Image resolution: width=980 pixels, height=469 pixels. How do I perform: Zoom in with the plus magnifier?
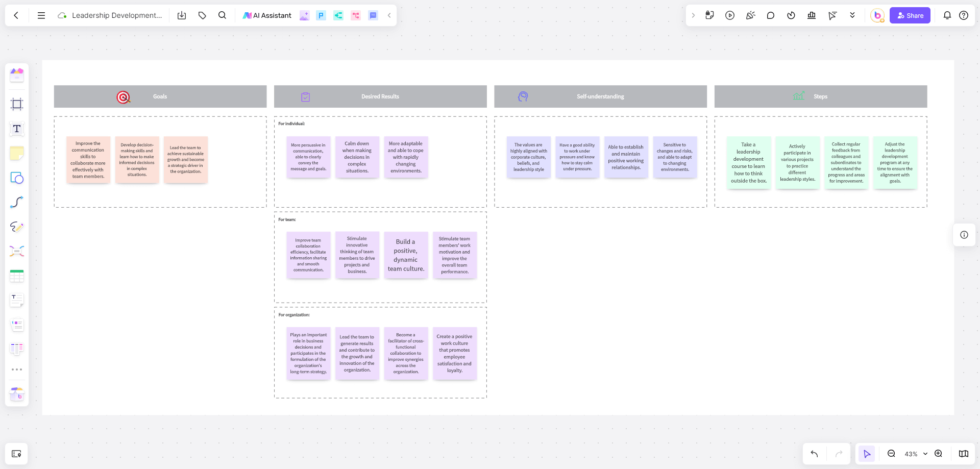938,454
